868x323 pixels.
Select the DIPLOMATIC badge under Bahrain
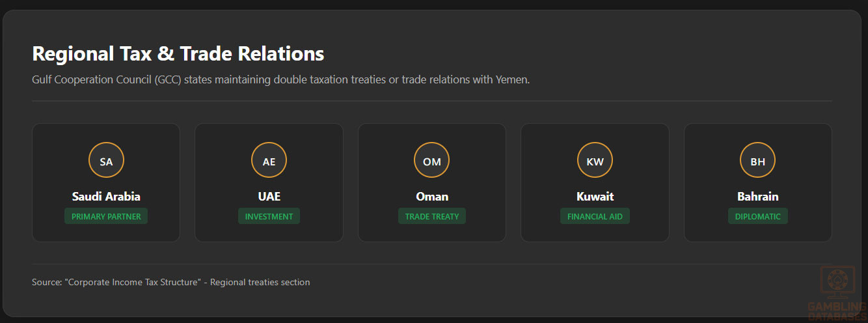[x=757, y=216]
